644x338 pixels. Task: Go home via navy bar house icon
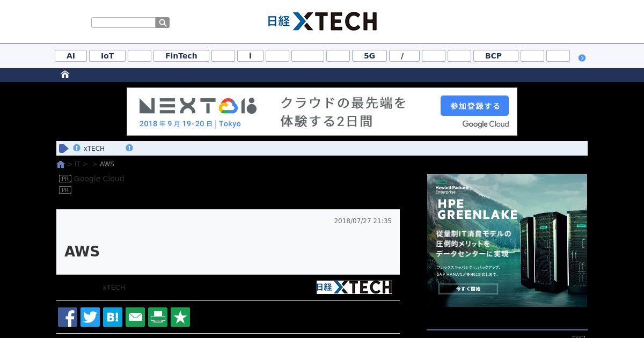tap(65, 75)
